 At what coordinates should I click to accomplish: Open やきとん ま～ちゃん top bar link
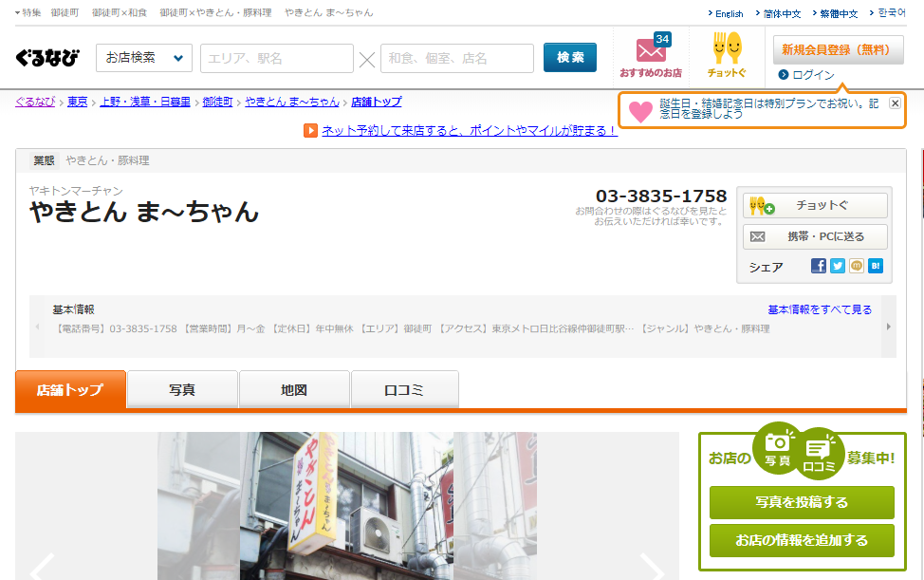329,12
